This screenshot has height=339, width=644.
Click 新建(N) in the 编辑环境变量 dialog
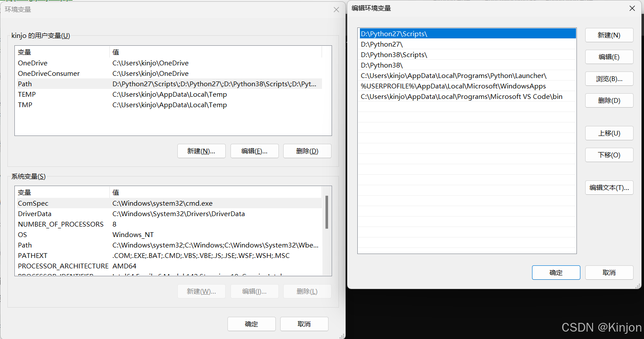tap(609, 35)
